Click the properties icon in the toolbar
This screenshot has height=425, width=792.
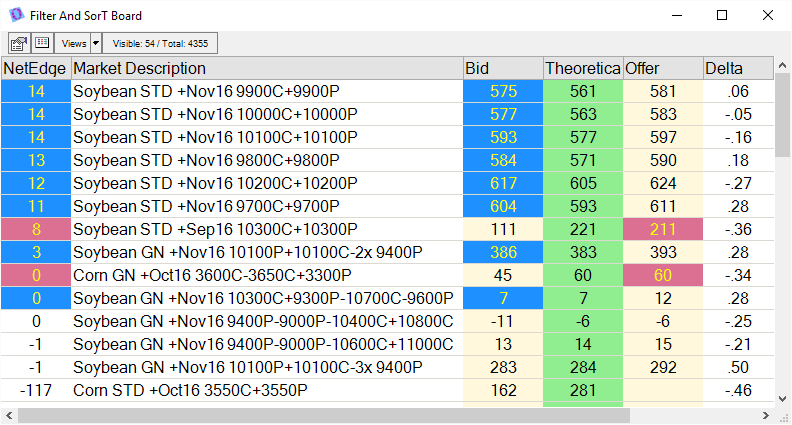[x=19, y=43]
